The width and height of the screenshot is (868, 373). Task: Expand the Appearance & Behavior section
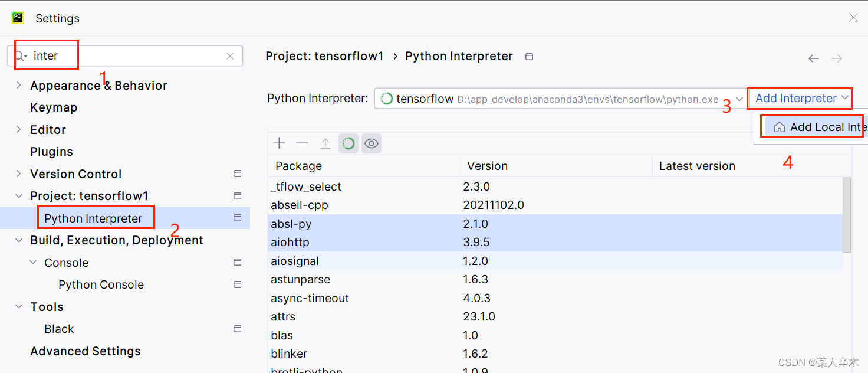pos(19,86)
